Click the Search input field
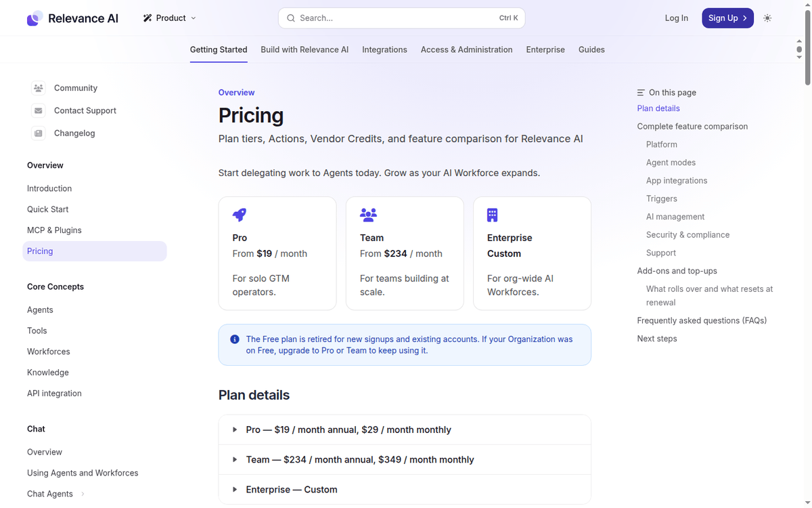 [x=401, y=18]
